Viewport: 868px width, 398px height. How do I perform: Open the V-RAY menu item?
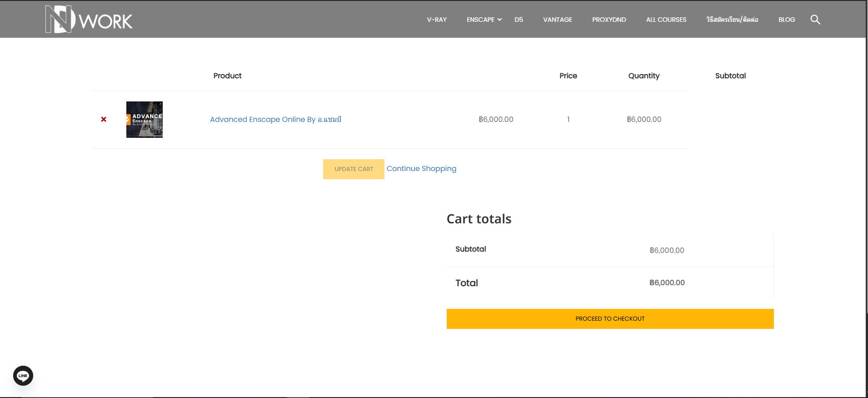click(437, 20)
